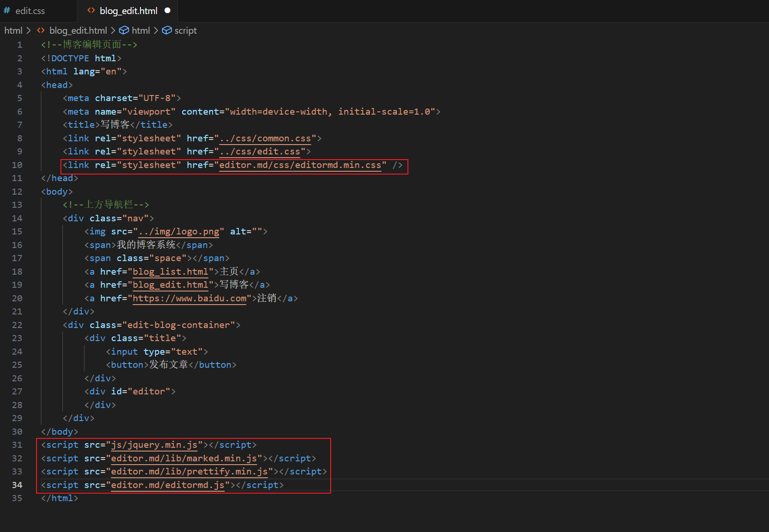Click the cube icon before breadcrumb html symbol
769x532 pixels.
point(124,30)
